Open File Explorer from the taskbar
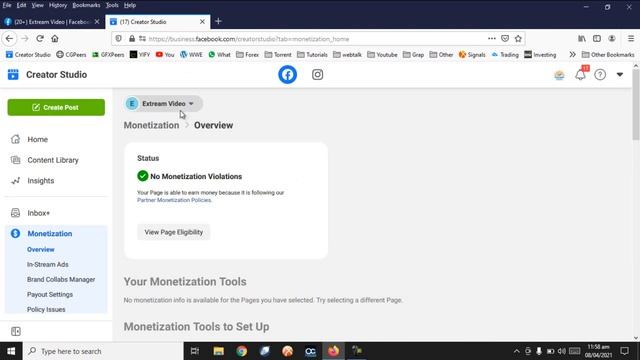The width and height of the screenshot is (640, 360). tap(218, 351)
